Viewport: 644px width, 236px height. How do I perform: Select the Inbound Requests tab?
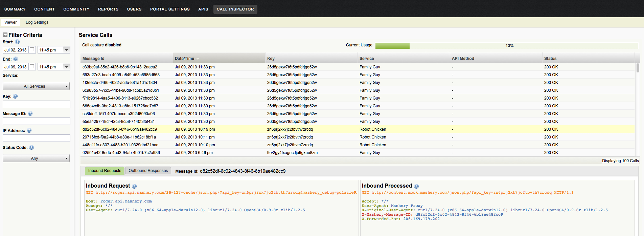click(x=105, y=171)
